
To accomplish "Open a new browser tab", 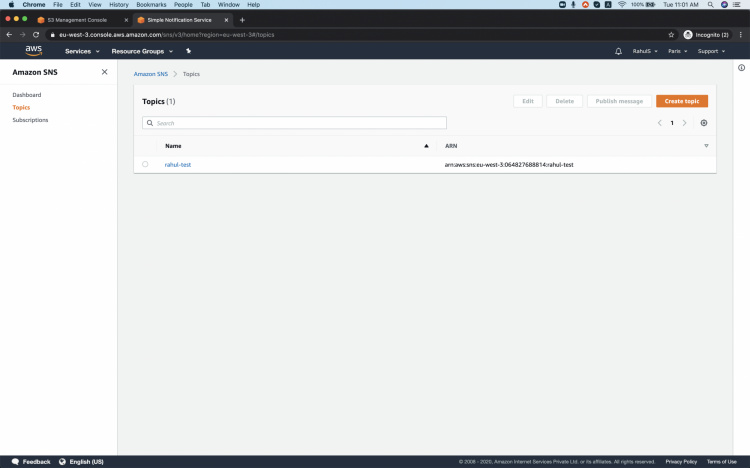I will 242,19.
